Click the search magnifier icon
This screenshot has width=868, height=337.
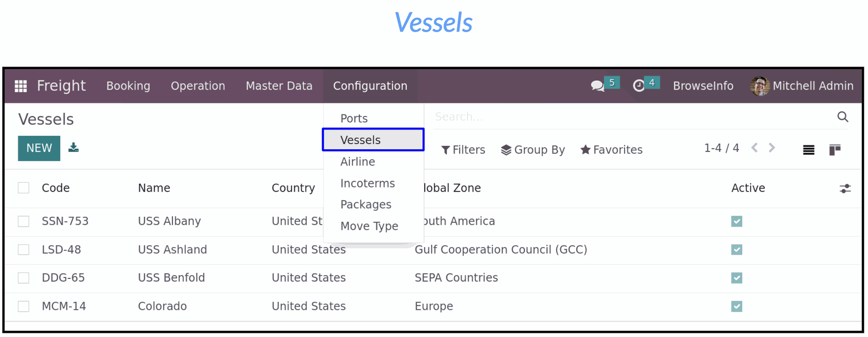click(x=843, y=117)
